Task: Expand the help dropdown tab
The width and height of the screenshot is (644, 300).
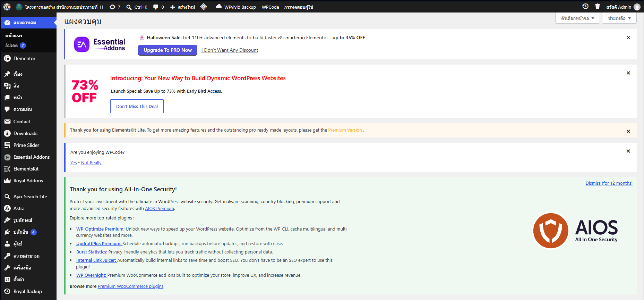Action: pyautogui.click(x=619, y=18)
